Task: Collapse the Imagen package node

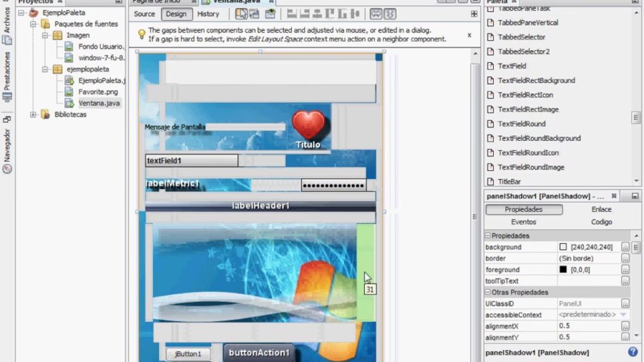Action: click(x=45, y=36)
